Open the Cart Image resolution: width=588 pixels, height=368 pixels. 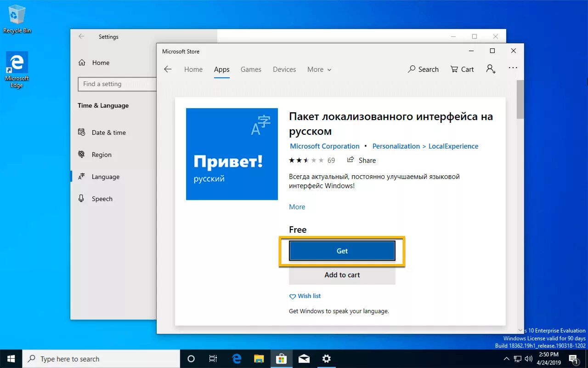pyautogui.click(x=462, y=69)
